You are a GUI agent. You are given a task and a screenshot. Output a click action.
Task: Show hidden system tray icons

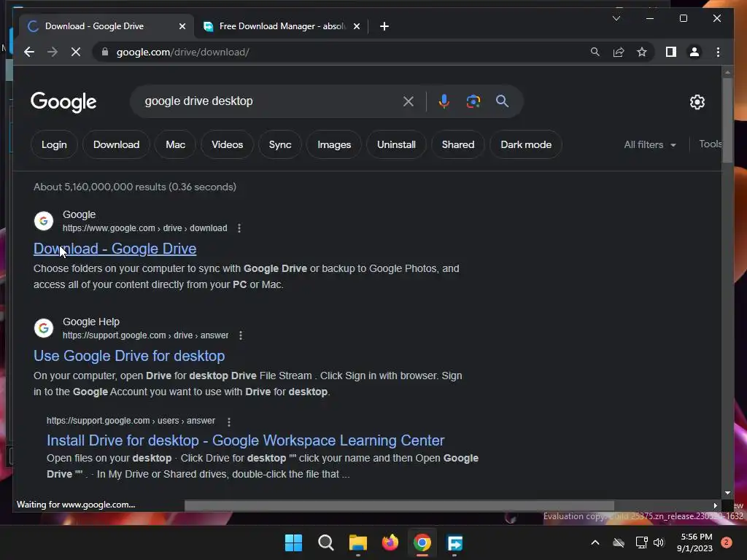[595, 542]
